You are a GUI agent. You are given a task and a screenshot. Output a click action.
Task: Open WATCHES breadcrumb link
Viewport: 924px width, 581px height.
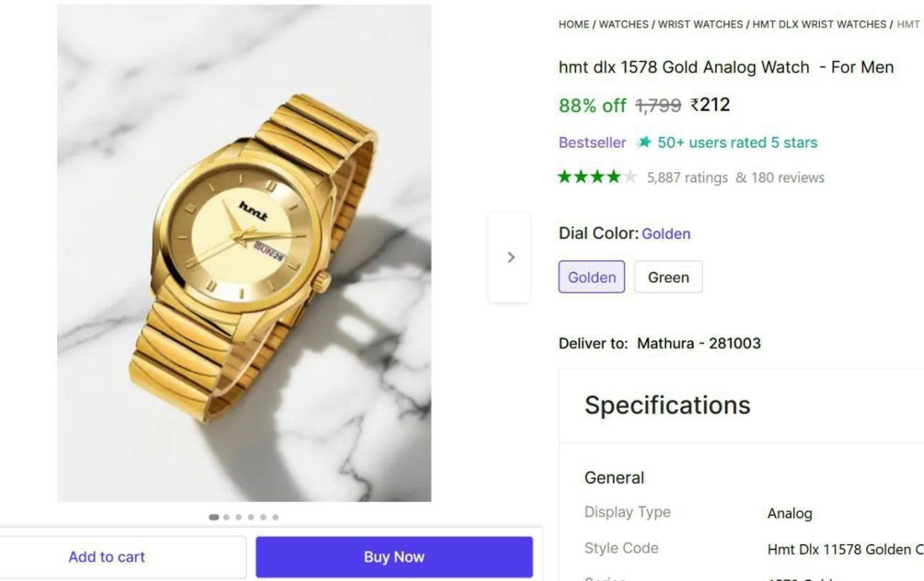tap(624, 25)
